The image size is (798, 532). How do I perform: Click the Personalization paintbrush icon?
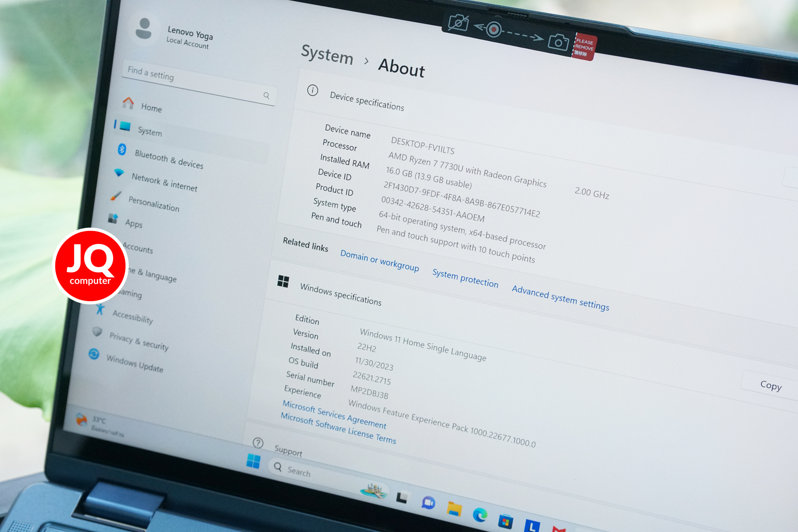(116, 196)
